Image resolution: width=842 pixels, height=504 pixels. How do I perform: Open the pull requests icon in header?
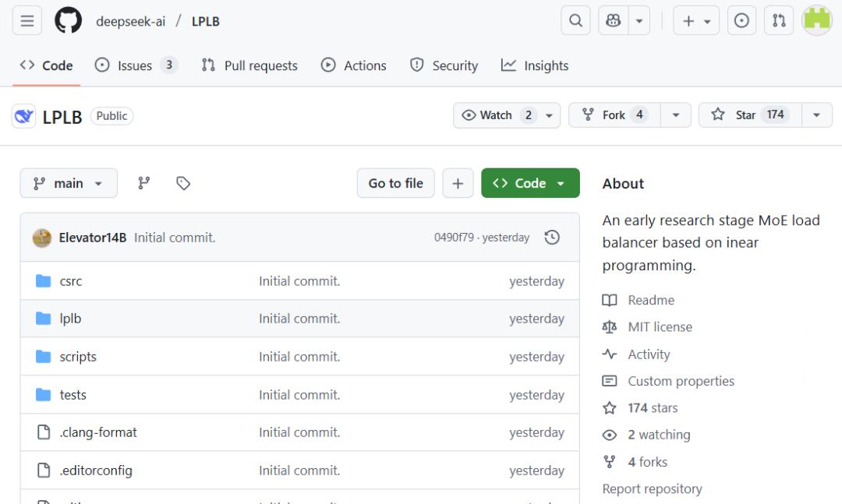779,21
